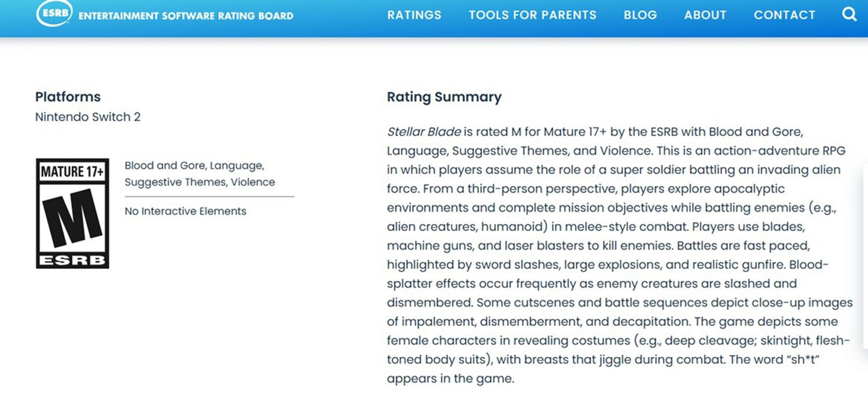The width and height of the screenshot is (868, 406).
Task: Select the Nintendo Switch 2 platform text
Action: click(x=88, y=117)
